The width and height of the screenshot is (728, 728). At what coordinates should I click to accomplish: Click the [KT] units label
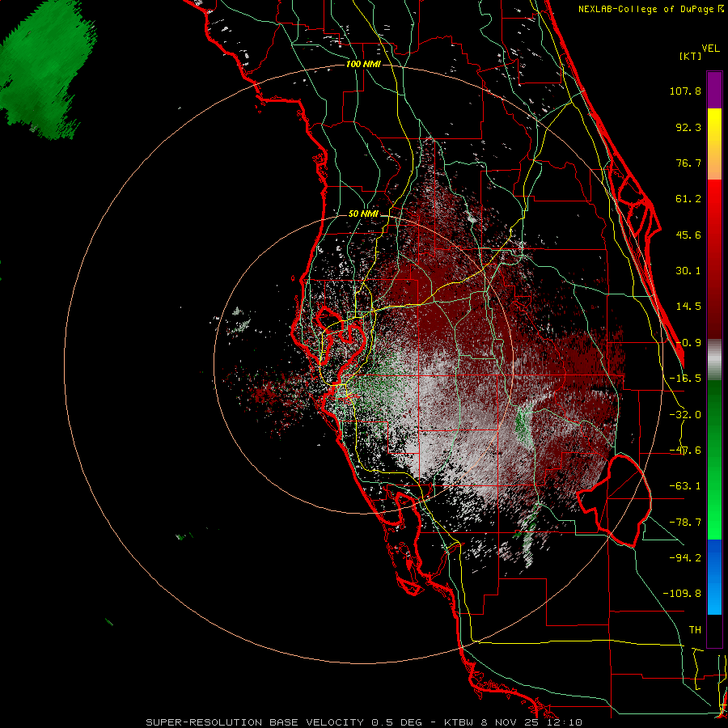[691, 56]
